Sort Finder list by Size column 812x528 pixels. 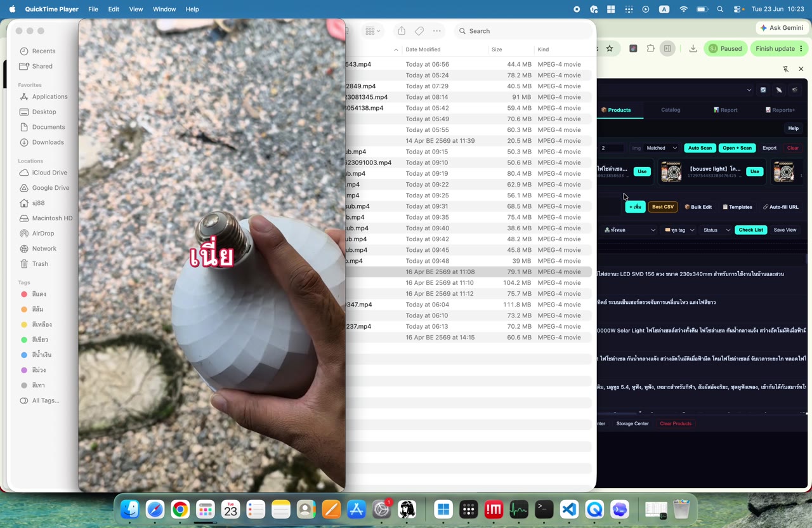497,49
